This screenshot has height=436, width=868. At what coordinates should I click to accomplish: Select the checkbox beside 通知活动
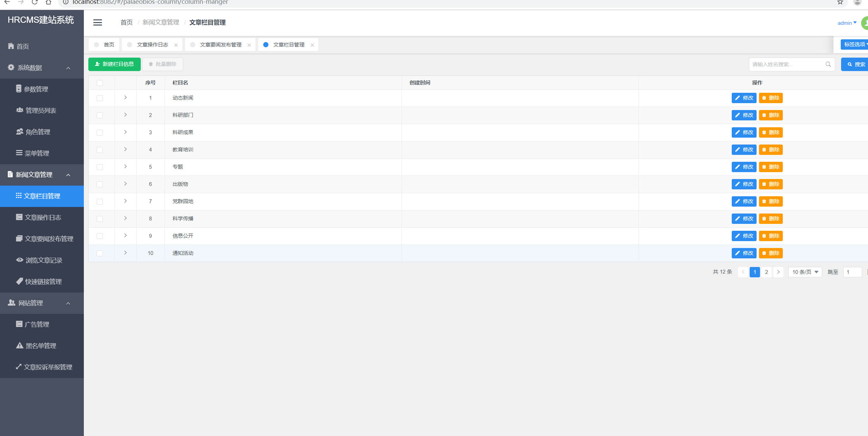pos(100,253)
